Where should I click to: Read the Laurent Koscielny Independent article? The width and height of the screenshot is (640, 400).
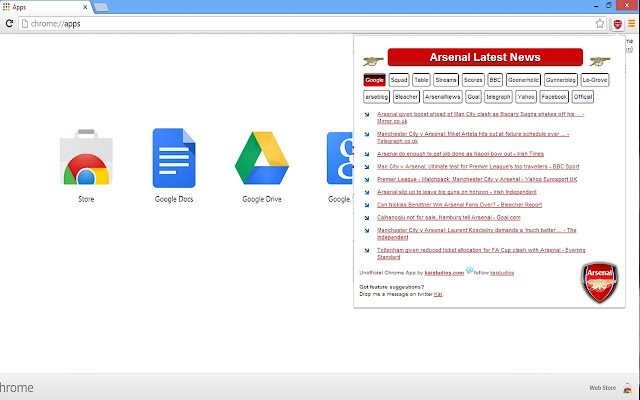point(476,233)
